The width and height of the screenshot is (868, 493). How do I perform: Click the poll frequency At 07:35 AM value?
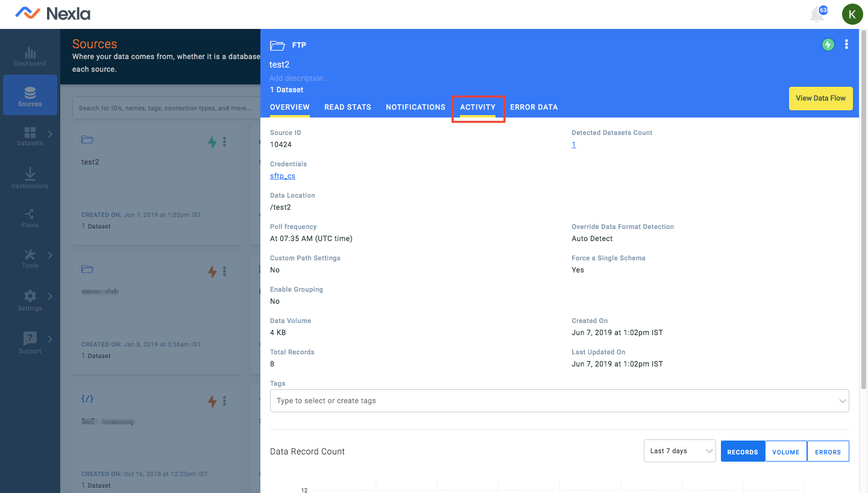pos(311,239)
